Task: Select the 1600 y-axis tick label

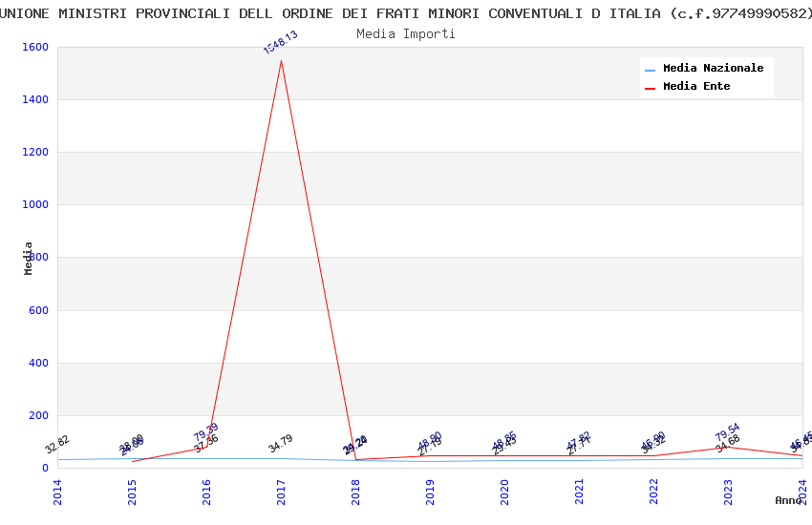Action: [x=35, y=47]
